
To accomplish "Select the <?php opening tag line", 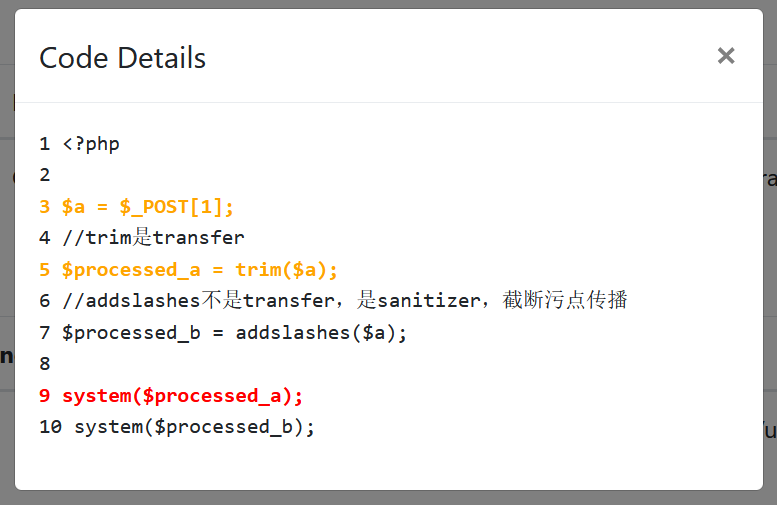I will (x=91, y=144).
